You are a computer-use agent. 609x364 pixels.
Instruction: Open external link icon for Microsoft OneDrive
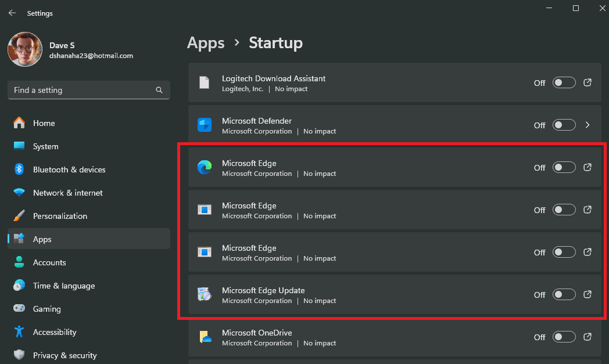click(587, 337)
